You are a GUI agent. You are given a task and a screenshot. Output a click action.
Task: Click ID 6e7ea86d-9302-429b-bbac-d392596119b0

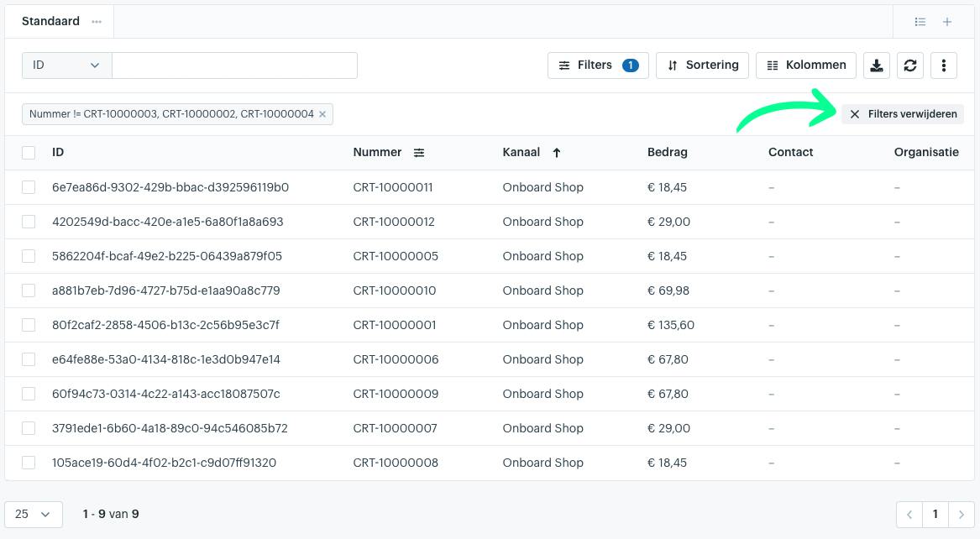click(170, 187)
